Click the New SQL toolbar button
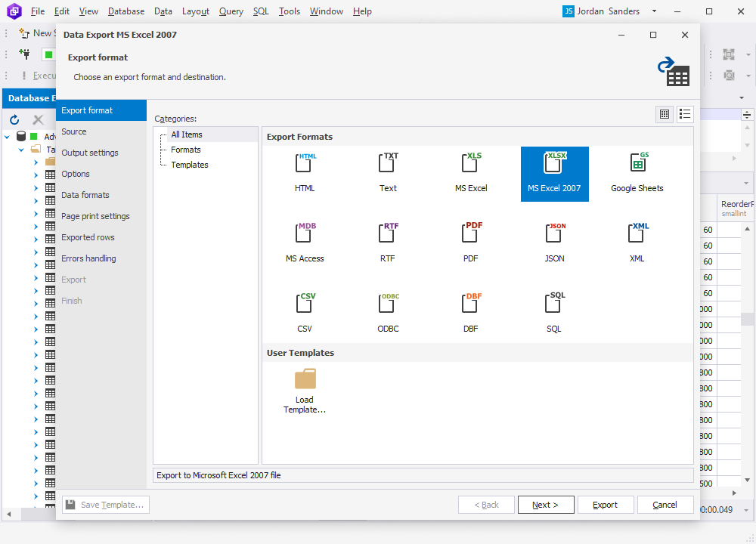The width and height of the screenshot is (756, 544). point(38,33)
